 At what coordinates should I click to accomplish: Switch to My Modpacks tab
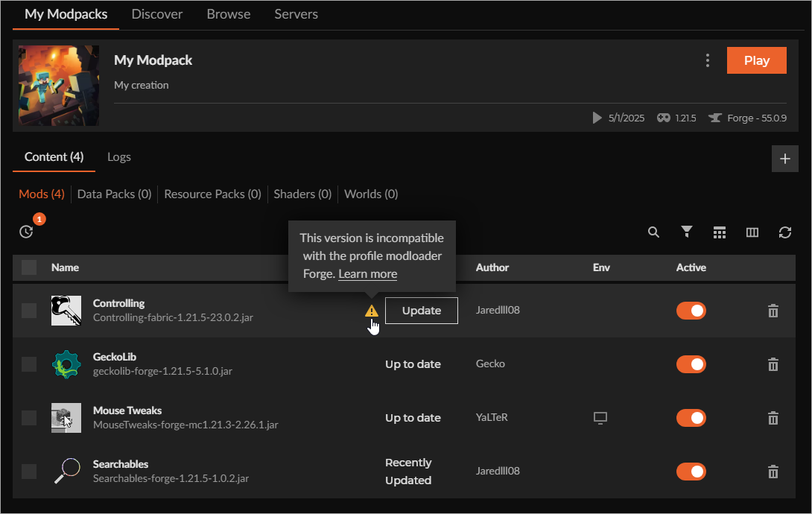tap(66, 14)
